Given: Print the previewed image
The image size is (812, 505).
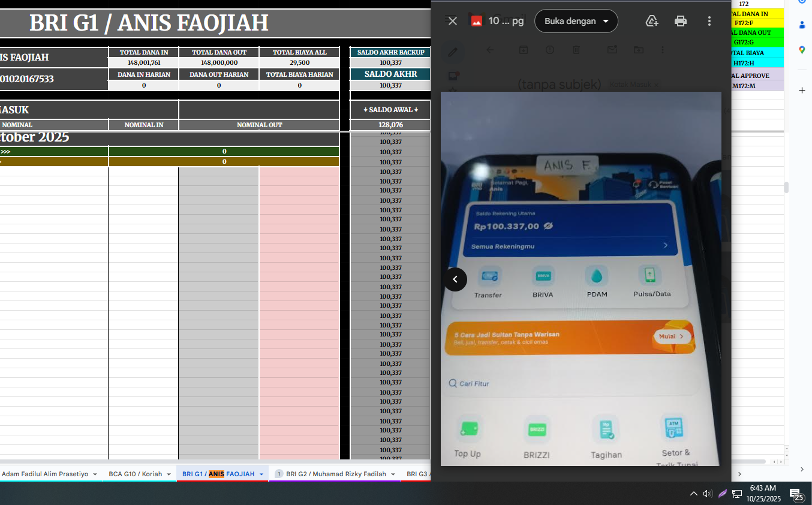Looking at the screenshot, I should pos(681,21).
